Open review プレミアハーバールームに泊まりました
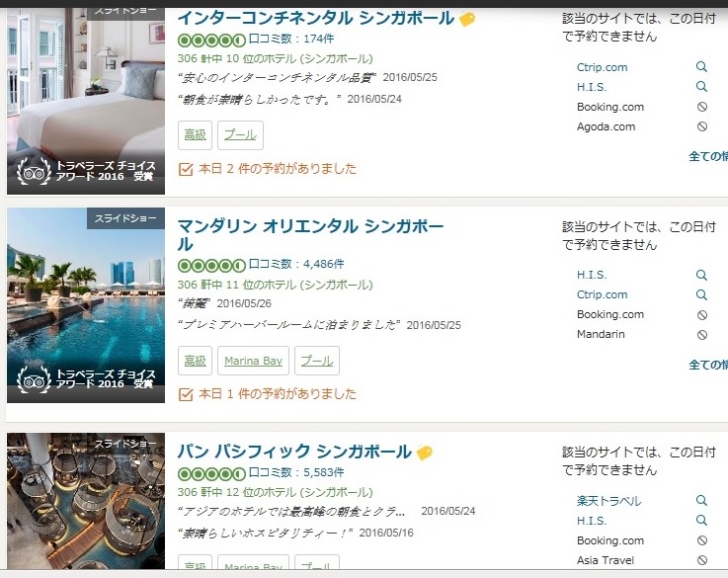 [x=288, y=325]
